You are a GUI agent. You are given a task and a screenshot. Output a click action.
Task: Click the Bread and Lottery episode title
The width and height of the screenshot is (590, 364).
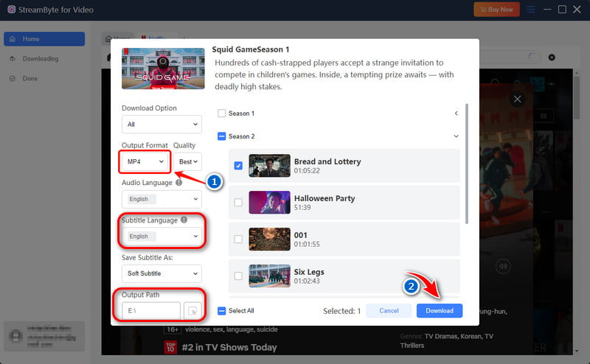[327, 161]
